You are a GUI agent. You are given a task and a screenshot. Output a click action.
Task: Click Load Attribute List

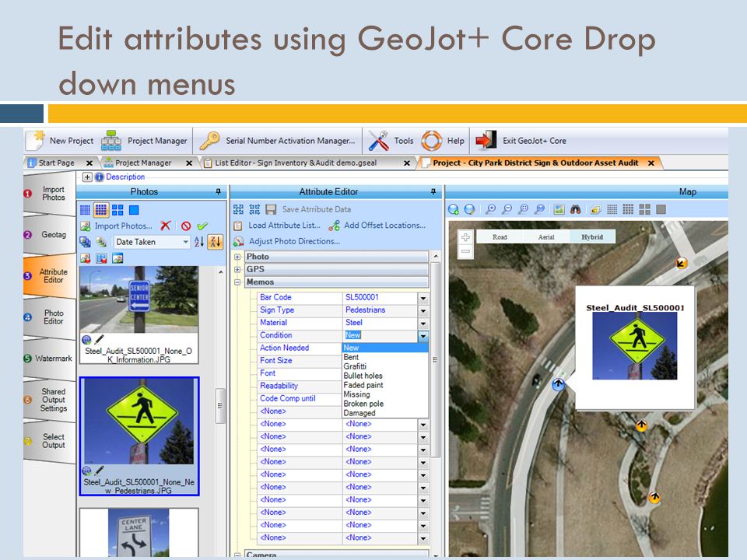278,226
